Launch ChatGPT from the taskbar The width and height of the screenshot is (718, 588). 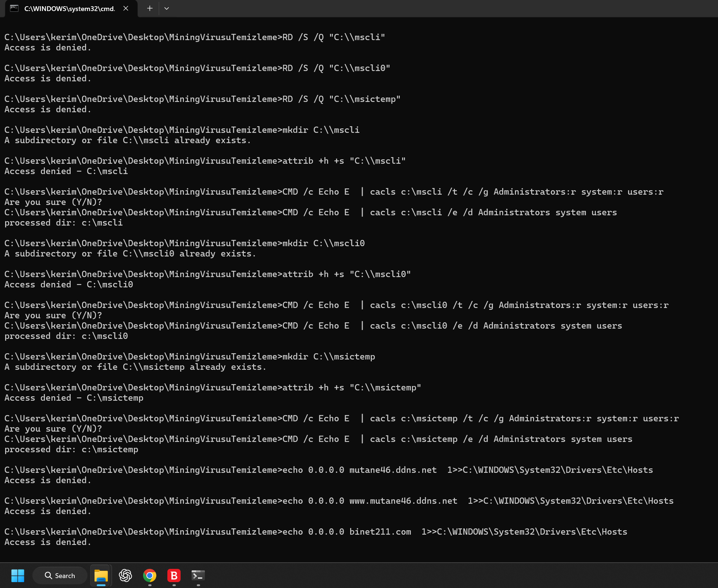(x=125, y=575)
